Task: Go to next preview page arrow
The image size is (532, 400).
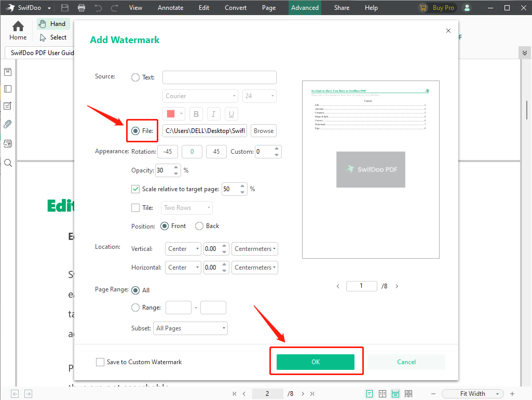Action: coord(397,286)
